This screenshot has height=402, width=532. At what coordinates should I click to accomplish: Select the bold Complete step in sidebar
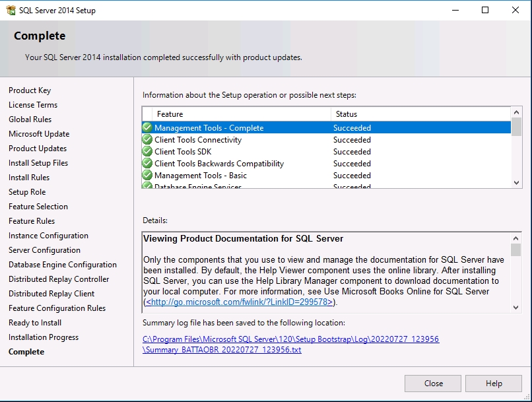26,352
